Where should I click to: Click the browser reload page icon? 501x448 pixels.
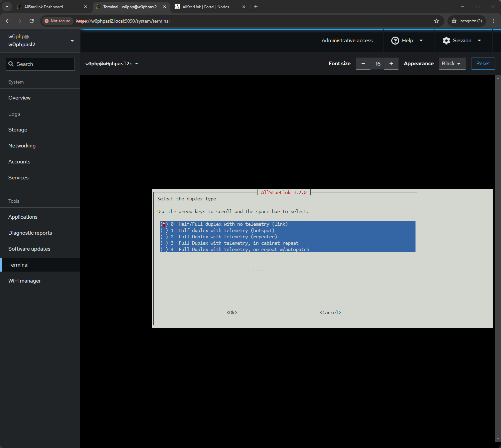click(32, 21)
